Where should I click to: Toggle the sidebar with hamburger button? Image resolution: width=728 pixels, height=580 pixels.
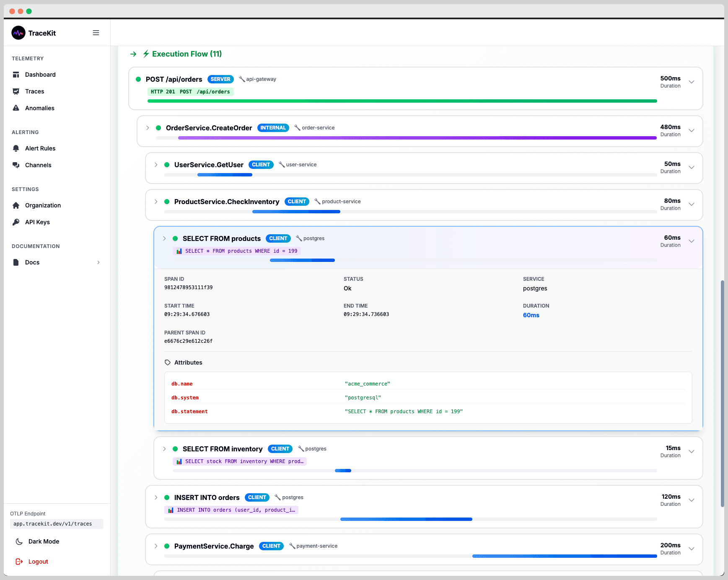(96, 32)
